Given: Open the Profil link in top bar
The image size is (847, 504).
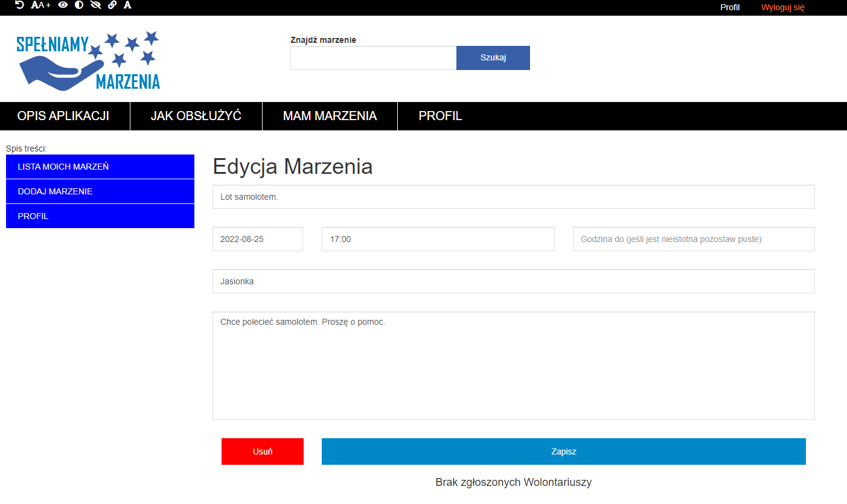Looking at the screenshot, I should pyautogui.click(x=729, y=7).
